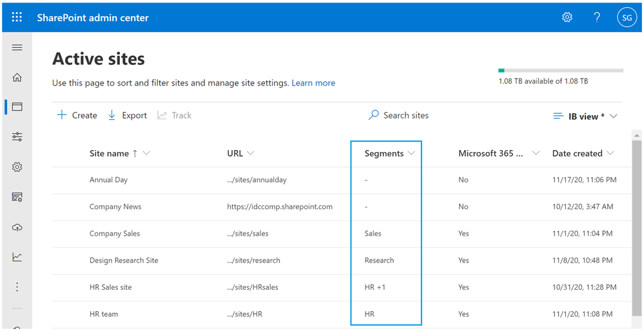The image size is (644, 331).
Task: Click scrollbar up arrow
Action: pos(636,135)
